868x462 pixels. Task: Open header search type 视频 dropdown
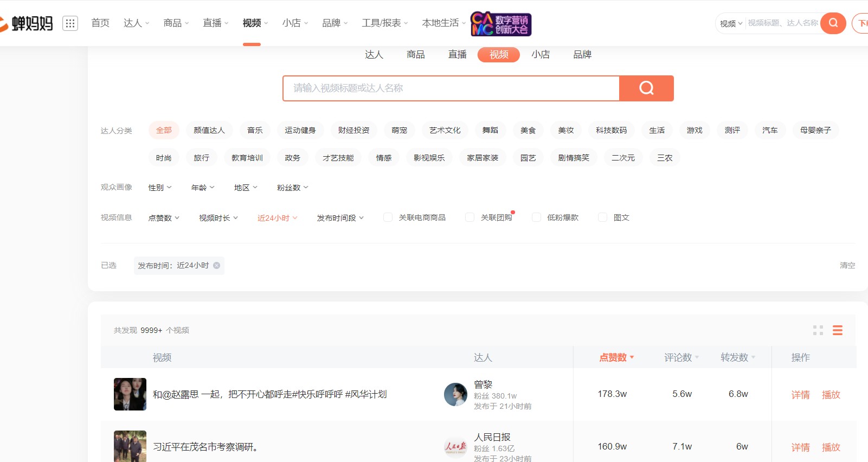click(x=731, y=23)
